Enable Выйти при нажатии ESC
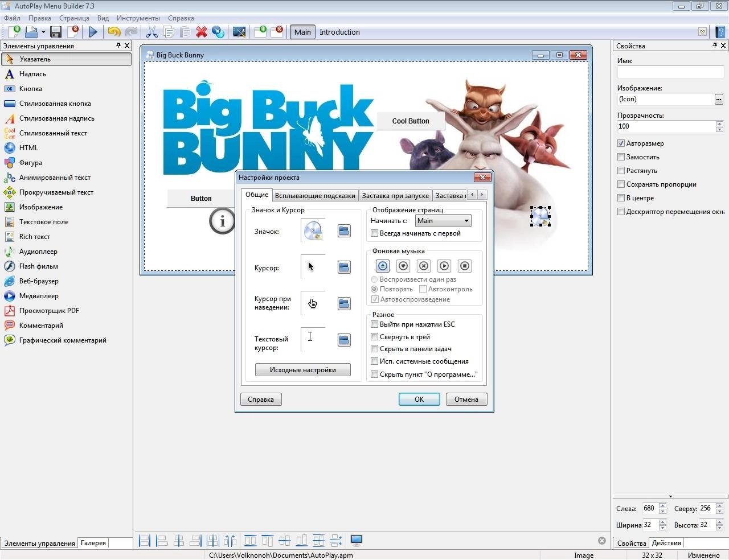Viewport: 729px width, 560px height. tap(374, 324)
